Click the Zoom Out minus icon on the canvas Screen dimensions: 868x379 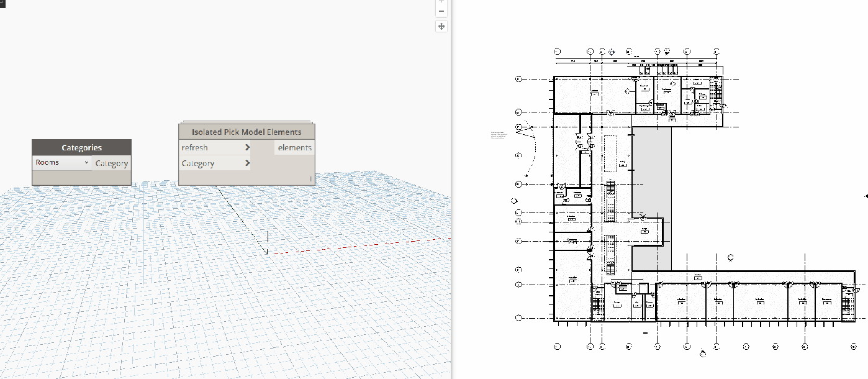441,11
